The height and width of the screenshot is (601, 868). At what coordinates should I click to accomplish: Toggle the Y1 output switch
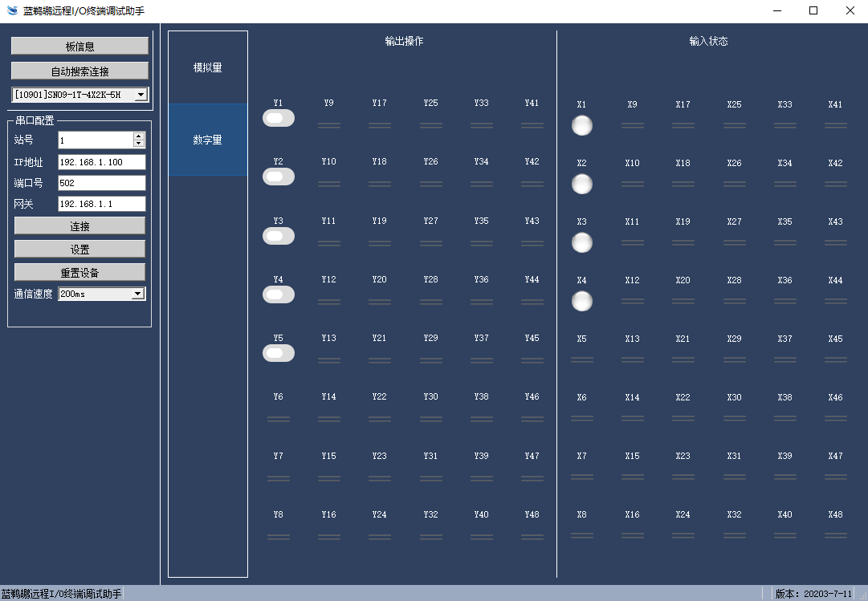pos(279,119)
